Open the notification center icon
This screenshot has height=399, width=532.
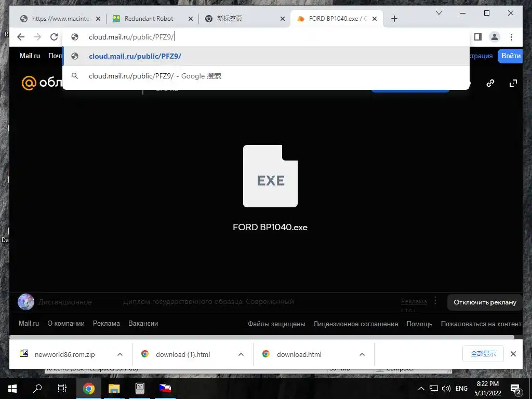516,389
